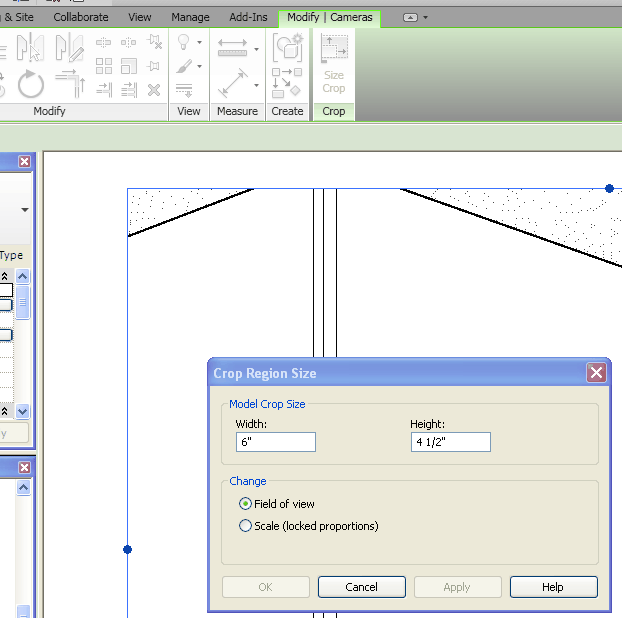Viewport: 622px width, 618px height.
Task: Select the Mirror Draw Axis tool
Action: point(69,47)
